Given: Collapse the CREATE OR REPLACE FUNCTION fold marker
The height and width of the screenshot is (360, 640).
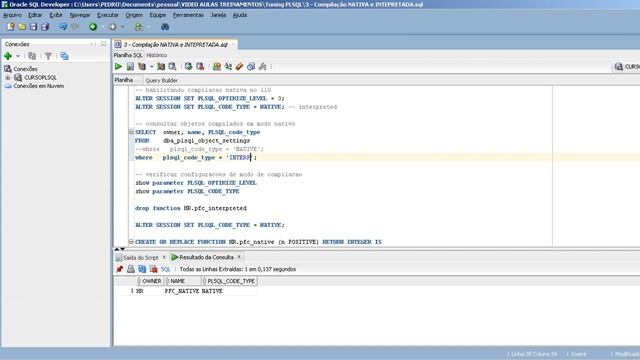Looking at the screenshot, I should click(131, 242).
